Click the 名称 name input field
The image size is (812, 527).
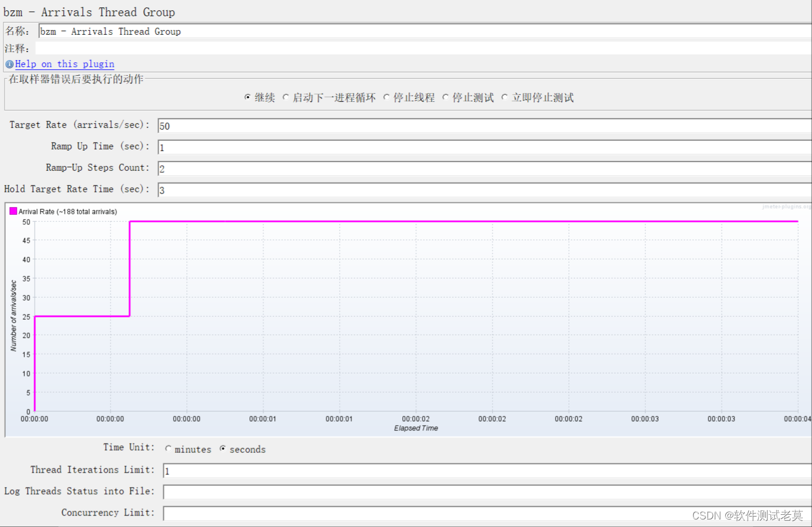click(425, 31)
